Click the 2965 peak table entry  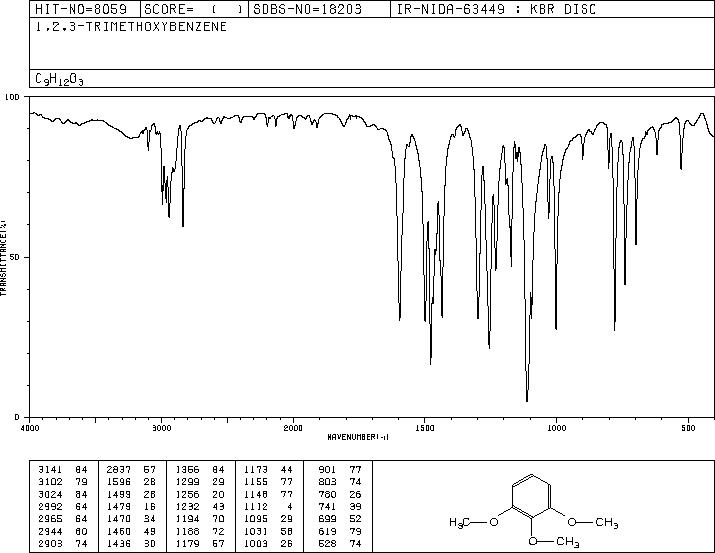[x=62, y=519]
